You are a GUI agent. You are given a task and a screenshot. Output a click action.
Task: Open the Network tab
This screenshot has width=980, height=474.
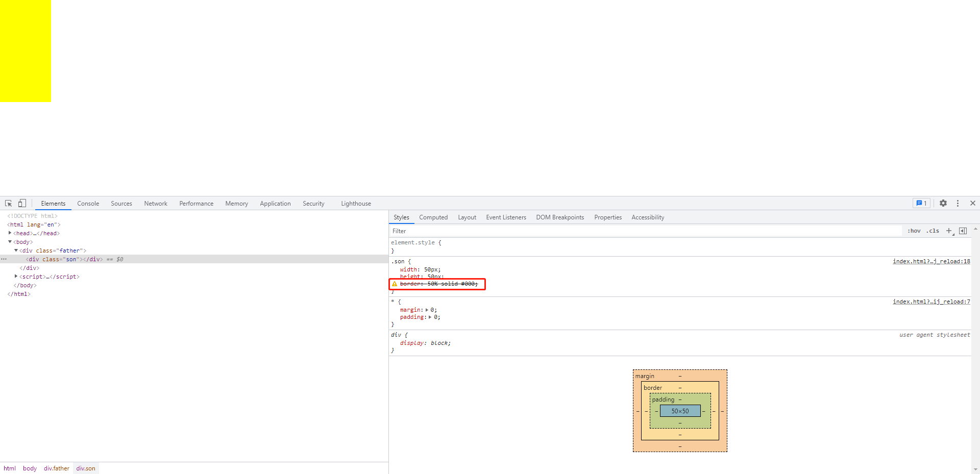(x=156, y=204)
